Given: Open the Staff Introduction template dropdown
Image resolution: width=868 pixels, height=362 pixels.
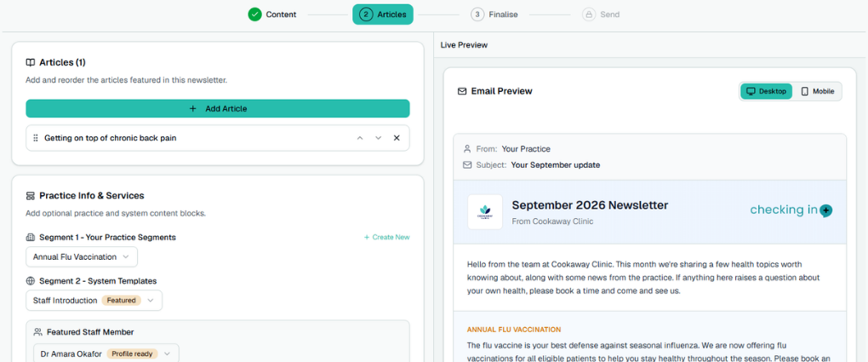Looking at the screenshot, I should point(94,301).
